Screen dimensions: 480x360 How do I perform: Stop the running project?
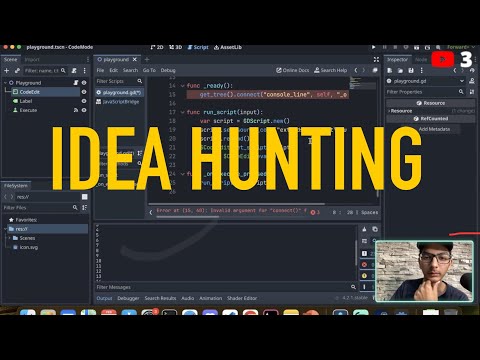[x=395, y=47]
